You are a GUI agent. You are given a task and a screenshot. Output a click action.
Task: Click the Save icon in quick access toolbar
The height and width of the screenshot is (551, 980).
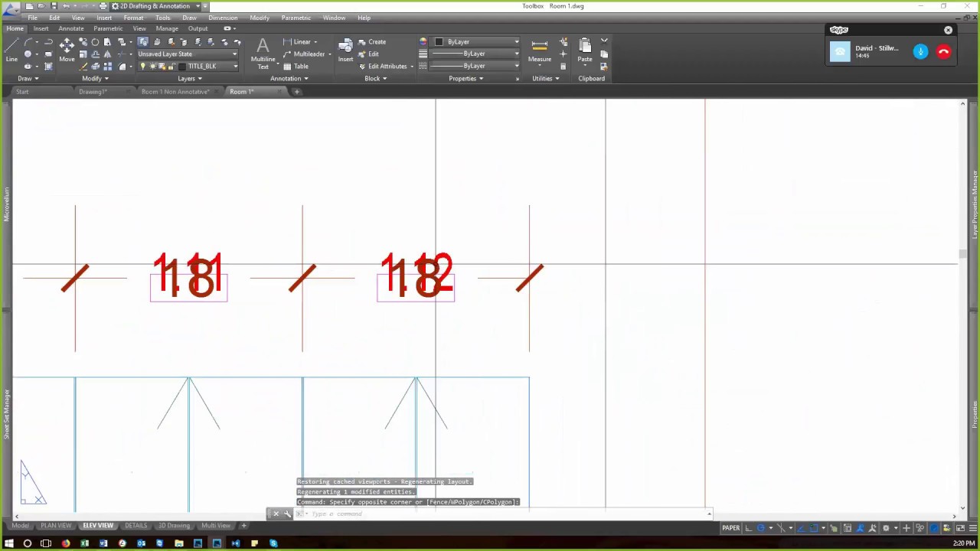point(54,6)
